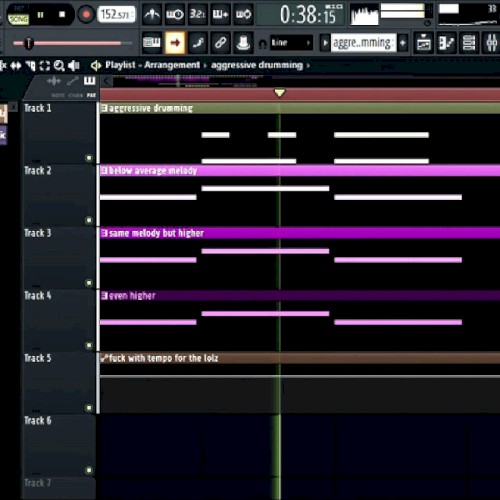Select the Track 4 header
500x500 pixels.
tap(59, 320)
